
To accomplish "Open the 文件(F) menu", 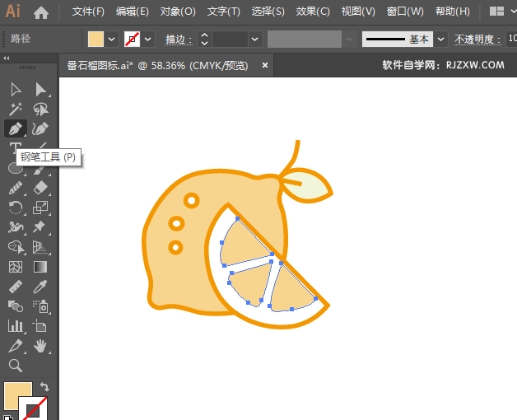I will click(x=88, y=12).
